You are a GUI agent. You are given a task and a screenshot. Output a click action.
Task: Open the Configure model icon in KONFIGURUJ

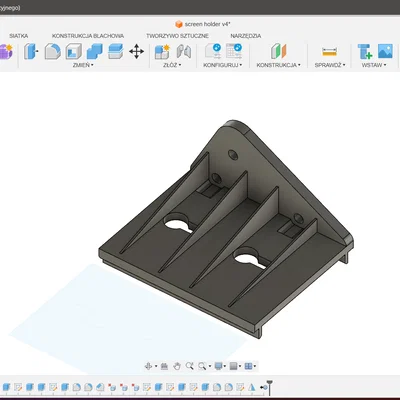[213, 51]
